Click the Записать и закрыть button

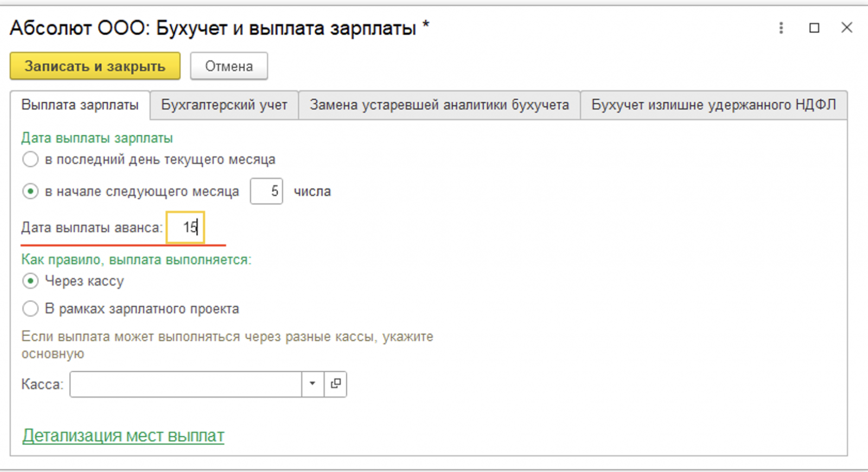click(x=95, y=66)
